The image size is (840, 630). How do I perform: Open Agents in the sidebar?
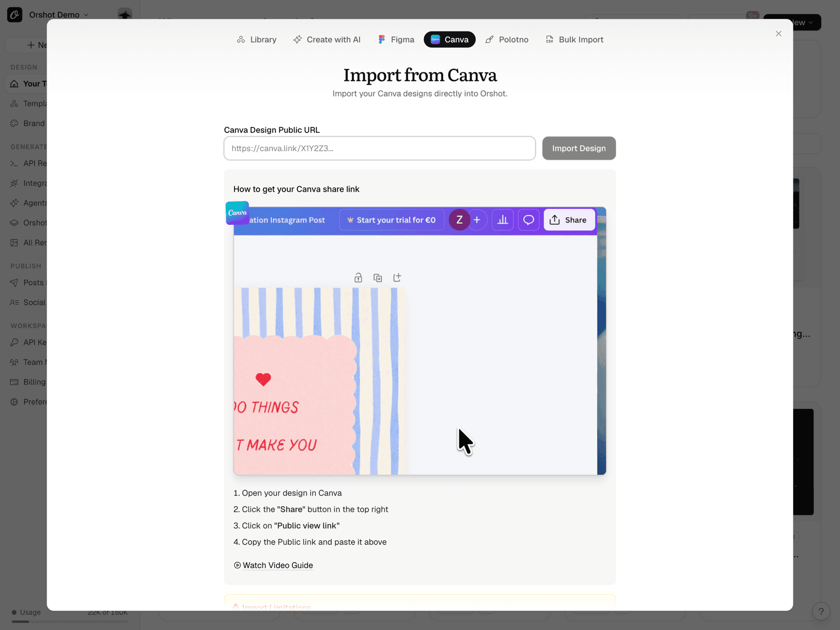28,203
